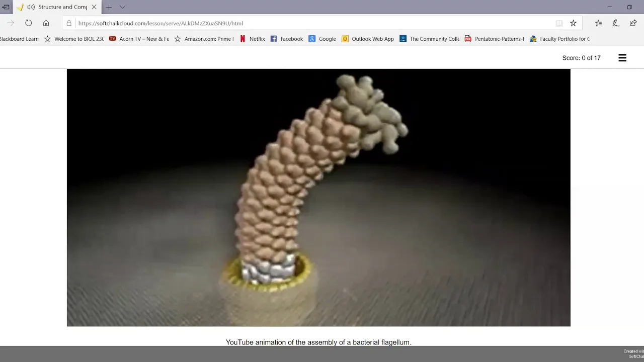This screenshot has height=362, width=644.
Task: Select the Structure and Comp tab
Action: tap(57, 7)
